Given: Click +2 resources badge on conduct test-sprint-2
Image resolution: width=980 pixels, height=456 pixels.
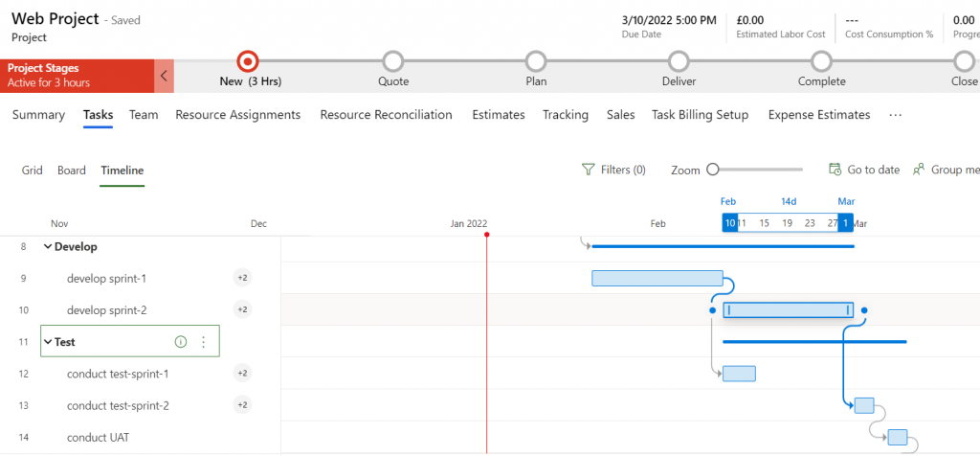Looking at the screenshot, I should [242, 405].
